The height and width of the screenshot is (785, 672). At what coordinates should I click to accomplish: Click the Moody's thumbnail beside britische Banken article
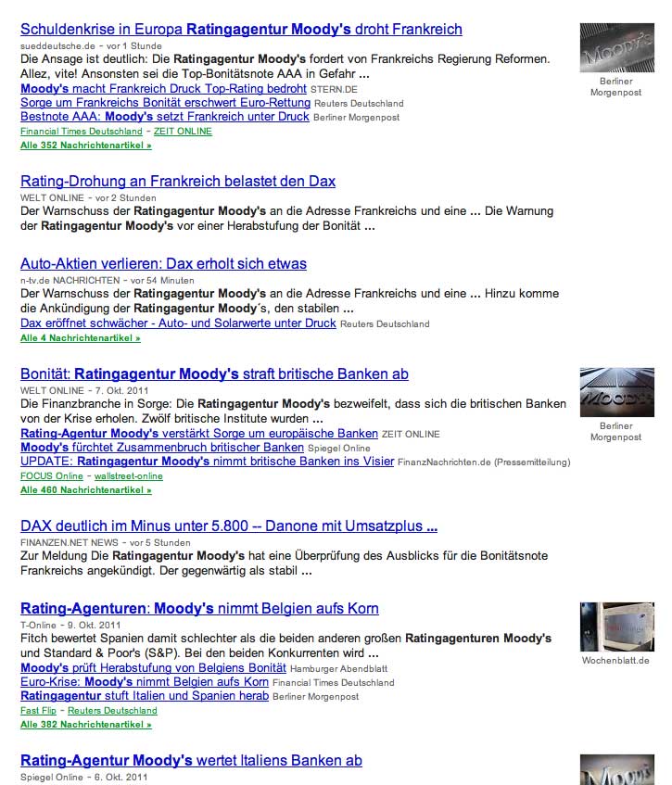tap(610, 393)
